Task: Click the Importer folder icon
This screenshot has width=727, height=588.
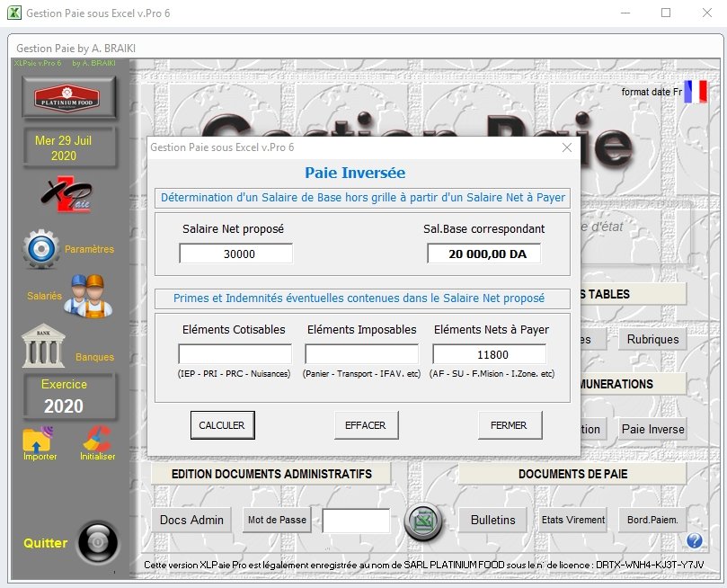Action: [x=38, y=440]
